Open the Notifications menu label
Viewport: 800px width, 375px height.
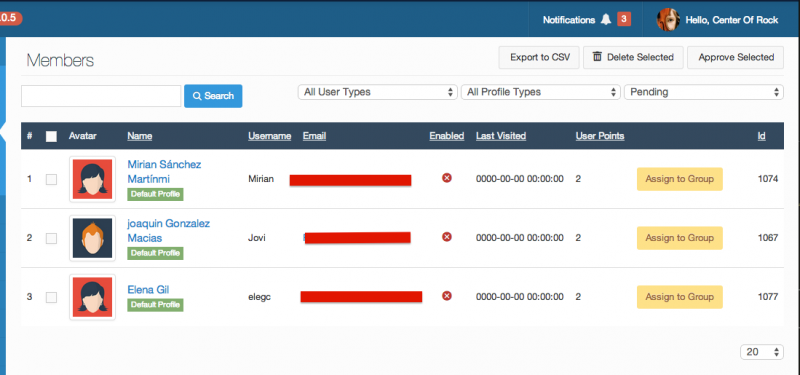tap(569, 20)
